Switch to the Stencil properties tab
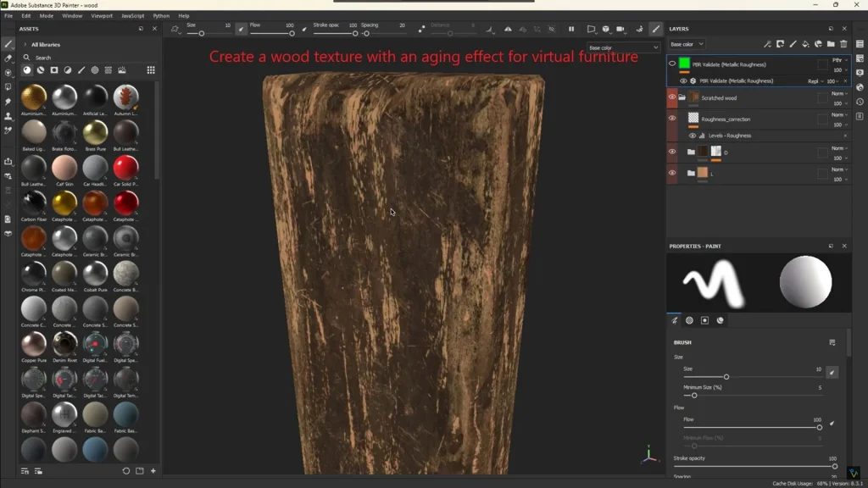Screen dimensions: 868x488 click(x=704, y=320)
